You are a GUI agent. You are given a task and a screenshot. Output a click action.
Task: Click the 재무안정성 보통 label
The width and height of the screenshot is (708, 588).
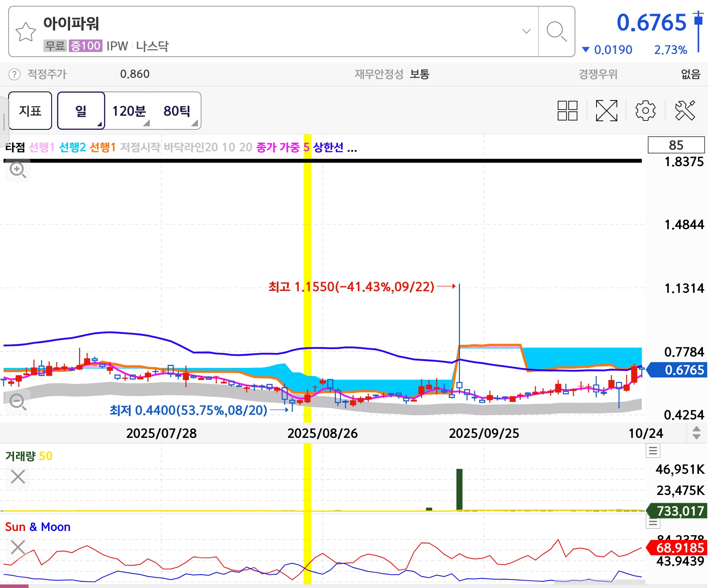392,74
